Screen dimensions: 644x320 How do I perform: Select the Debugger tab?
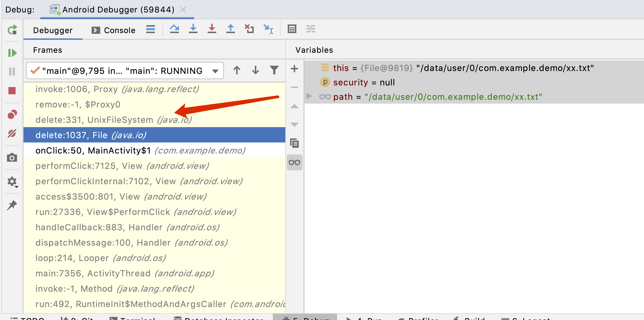[x=53, y=30]
